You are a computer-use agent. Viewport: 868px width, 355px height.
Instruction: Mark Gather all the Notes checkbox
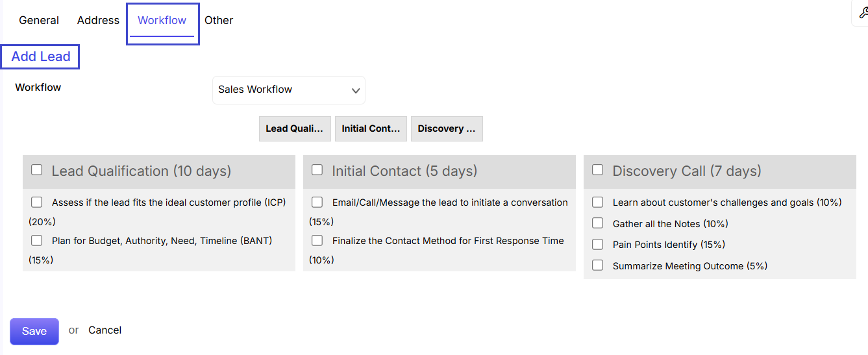point(598,223)
